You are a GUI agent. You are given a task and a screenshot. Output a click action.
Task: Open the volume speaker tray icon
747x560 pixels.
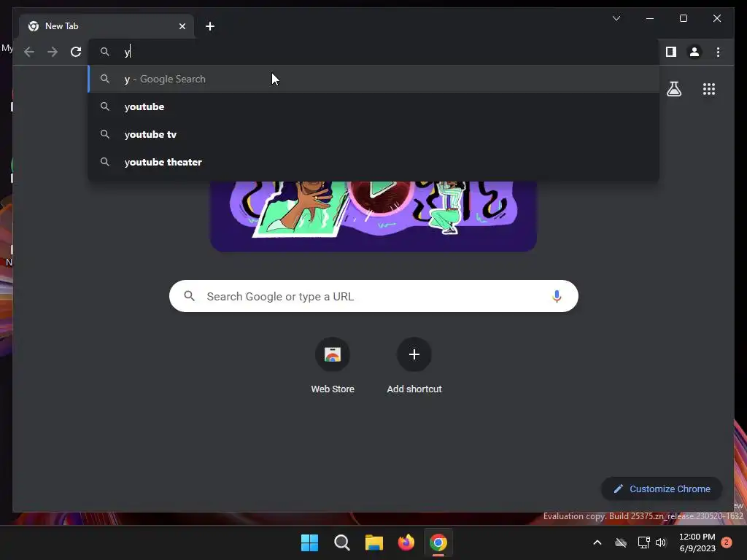click(661, 542)
